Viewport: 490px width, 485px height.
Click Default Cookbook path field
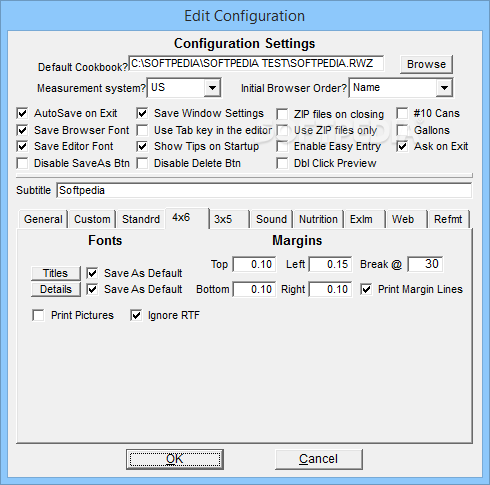(x=256, y=63)
